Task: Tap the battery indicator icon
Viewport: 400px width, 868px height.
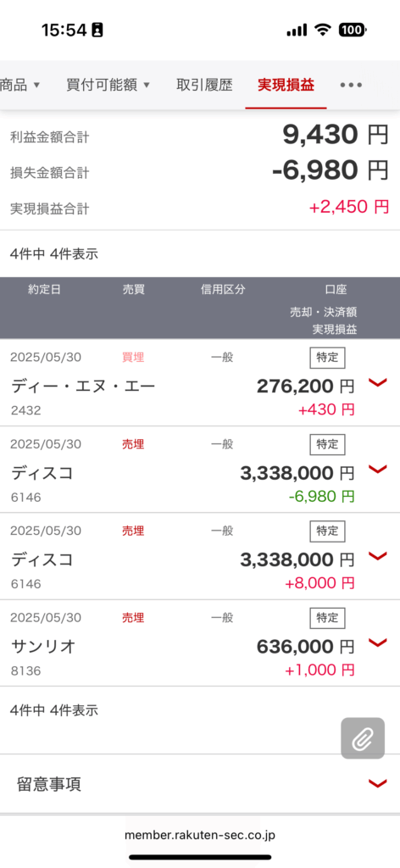Action: click(352, 30)
